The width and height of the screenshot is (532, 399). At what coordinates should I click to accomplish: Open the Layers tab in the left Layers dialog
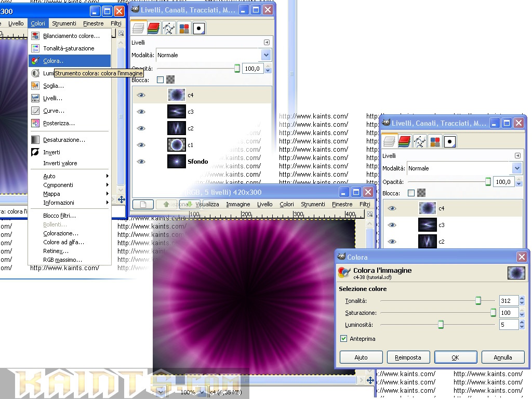pos(138,28)
